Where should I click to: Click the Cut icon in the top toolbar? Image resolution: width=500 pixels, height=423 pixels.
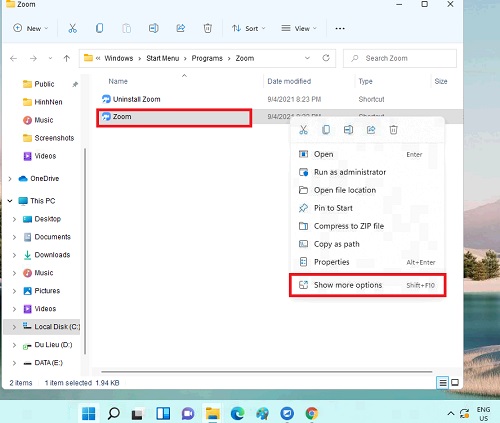[72, 28]
